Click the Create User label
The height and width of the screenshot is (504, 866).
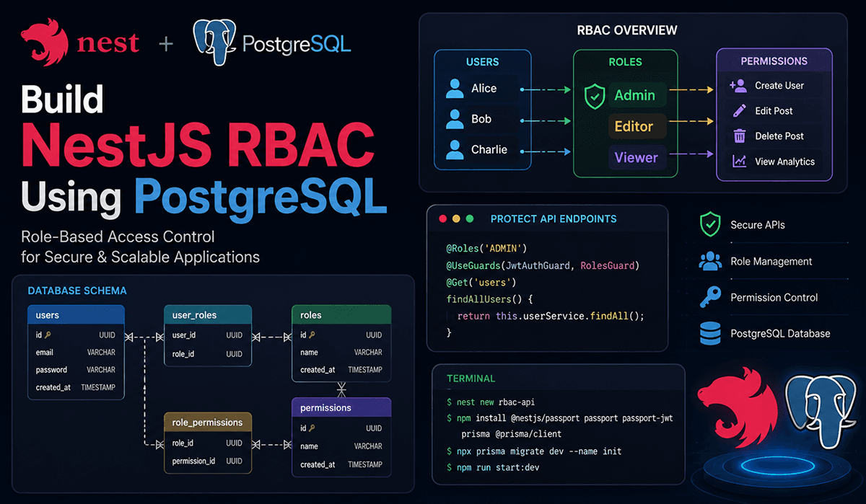[779, 85]
